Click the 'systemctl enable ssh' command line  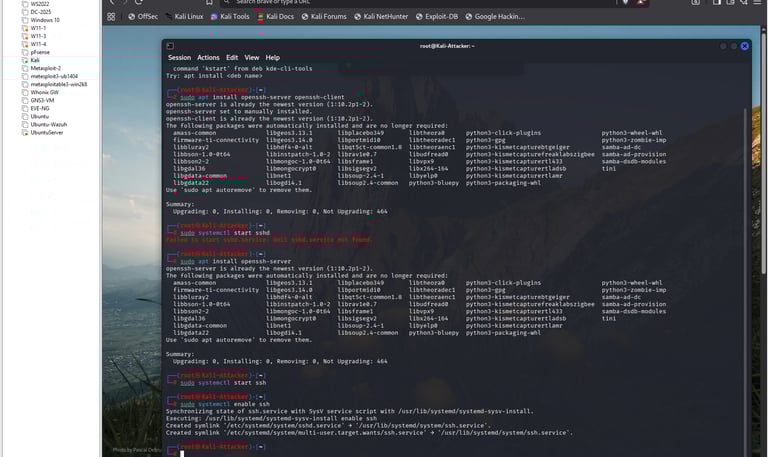coord(225,404)
